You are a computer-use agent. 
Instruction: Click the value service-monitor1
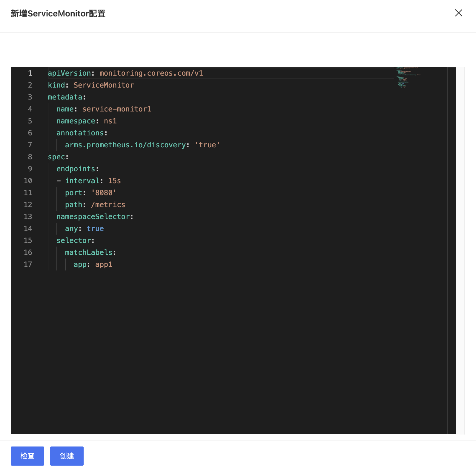click(117, 109)
